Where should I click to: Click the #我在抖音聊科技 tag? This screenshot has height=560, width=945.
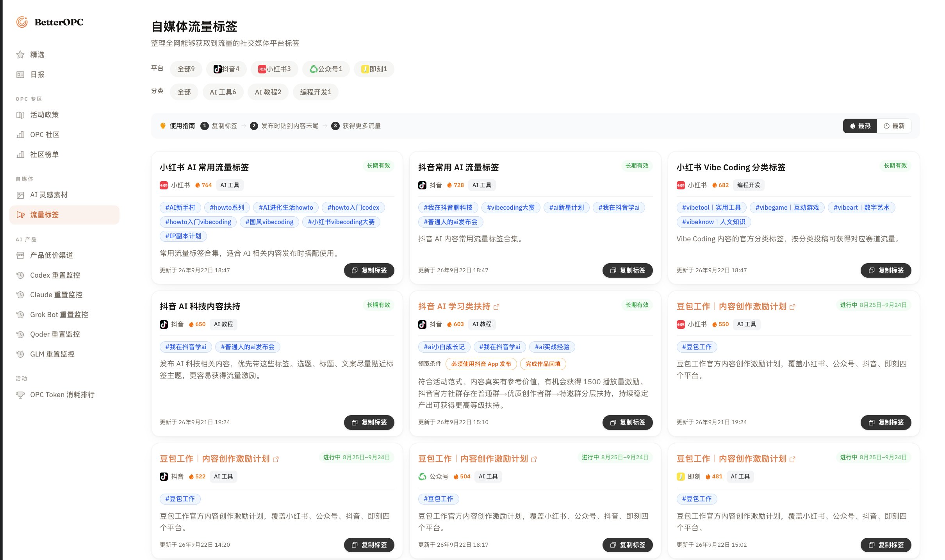448,207
